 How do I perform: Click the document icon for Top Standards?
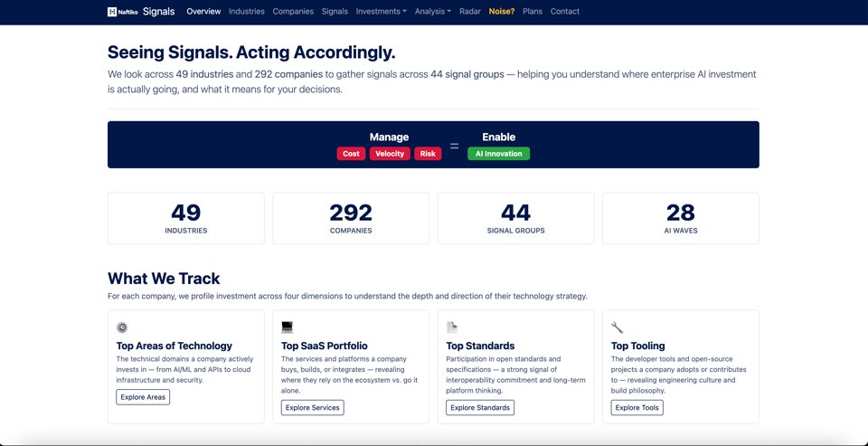452,327
